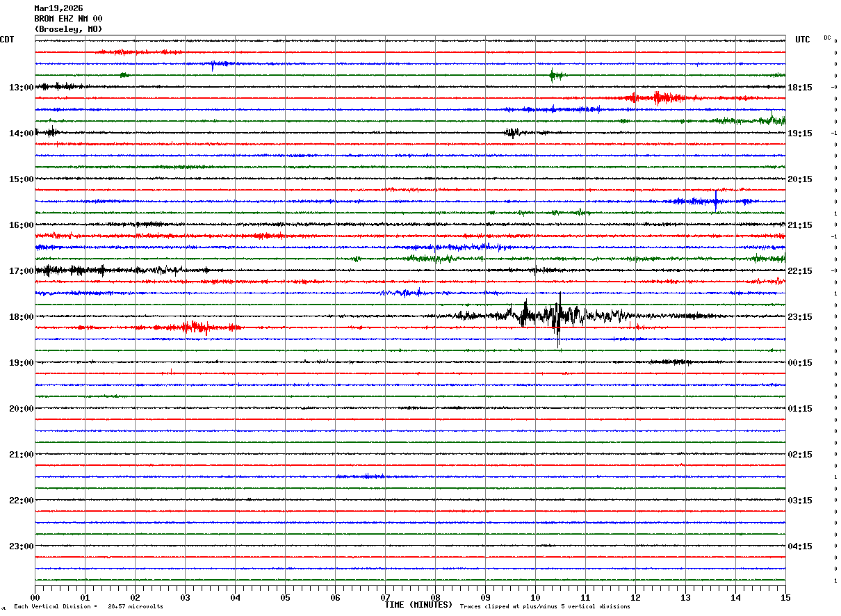Select the 18:00 CDT time label
Viewport: 841px width, 616px height.
click(21, 317)
